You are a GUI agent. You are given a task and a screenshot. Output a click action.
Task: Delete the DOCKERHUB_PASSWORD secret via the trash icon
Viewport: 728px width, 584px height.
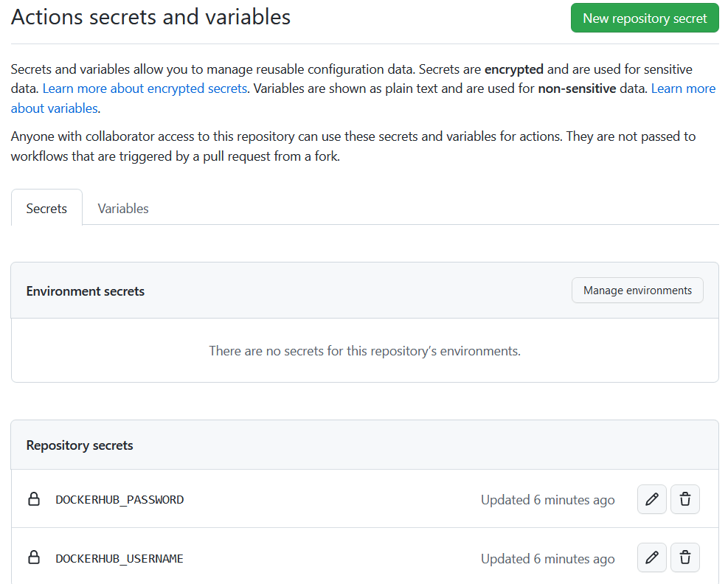pos(684,499)
